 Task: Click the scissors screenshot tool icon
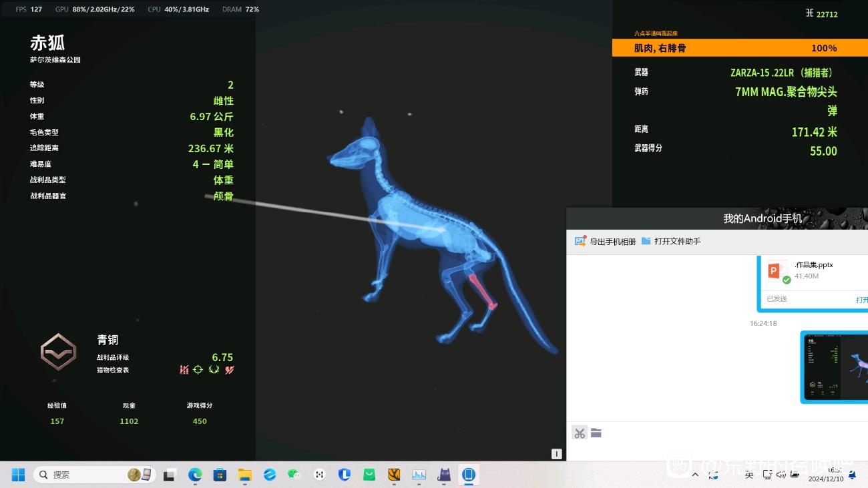(579, 433)
